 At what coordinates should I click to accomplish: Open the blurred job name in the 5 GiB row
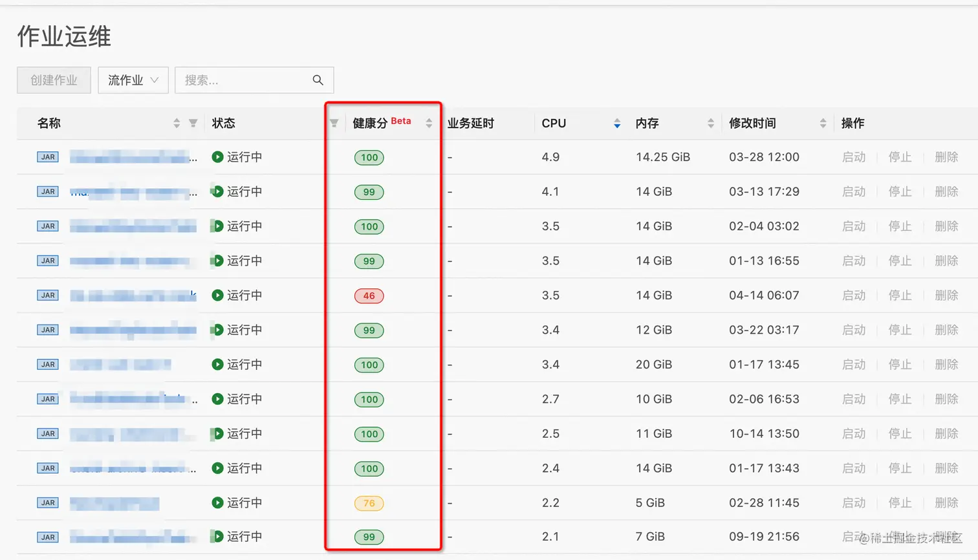(x=114, y=503)
